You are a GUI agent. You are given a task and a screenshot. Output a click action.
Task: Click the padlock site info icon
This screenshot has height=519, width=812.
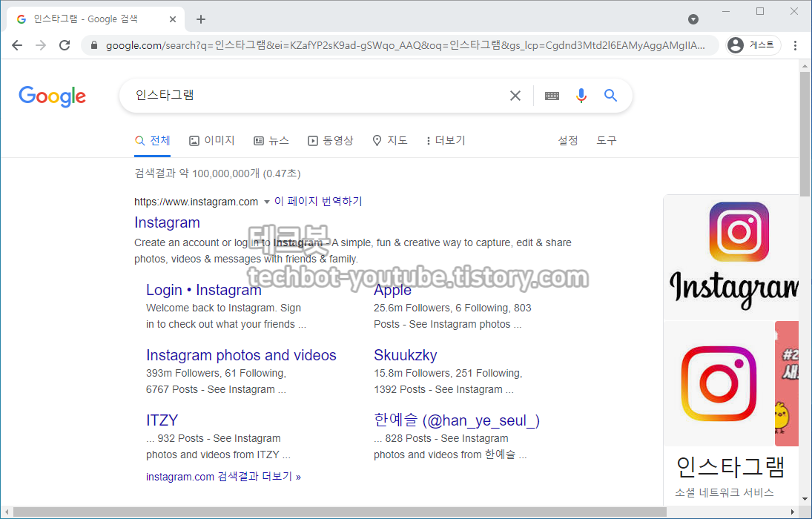(93, 45)
